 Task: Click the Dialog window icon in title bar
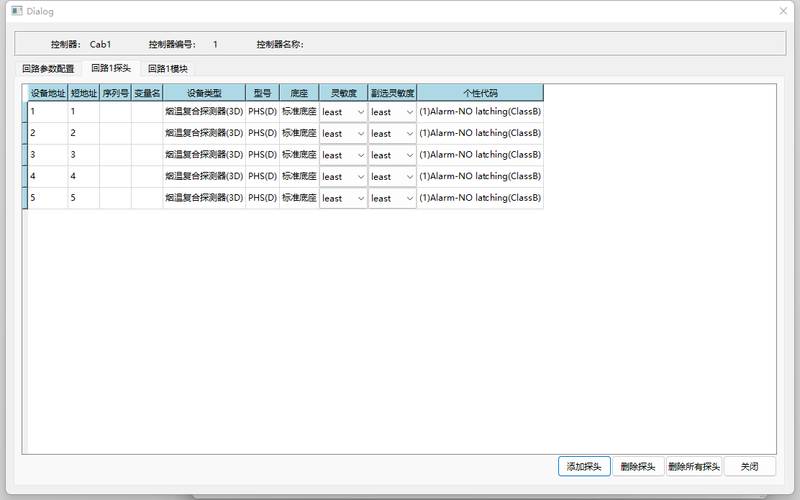(17, 11)
